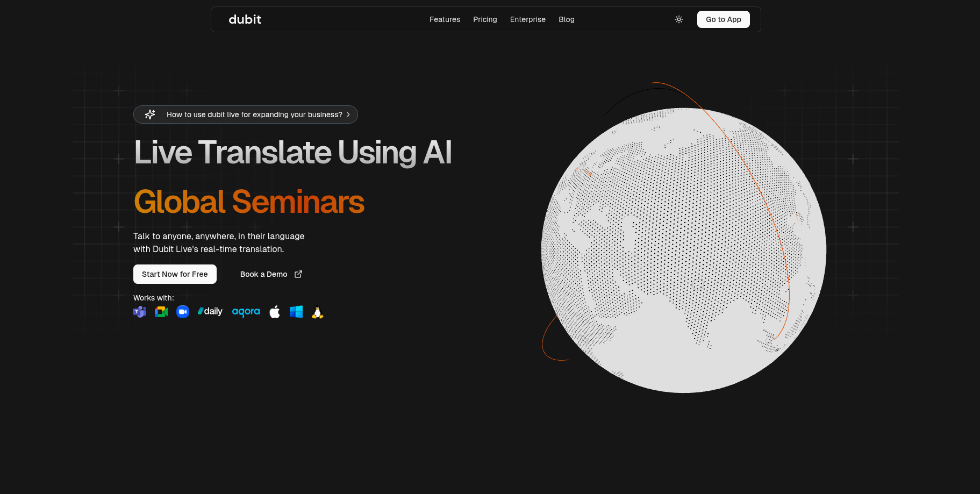Click Start Now for Free
The height and width of the screenshot is (494, 980).
tap(175, 274)
